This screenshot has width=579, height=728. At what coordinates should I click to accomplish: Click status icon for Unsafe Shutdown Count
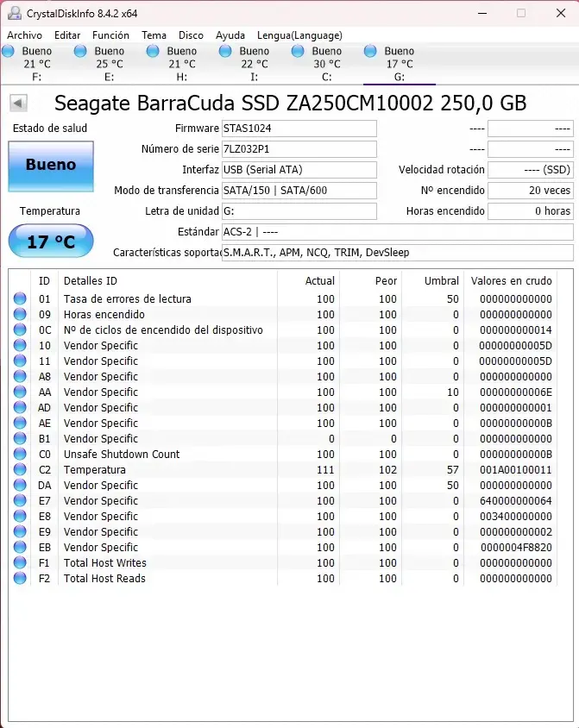(x=20, y=454)
